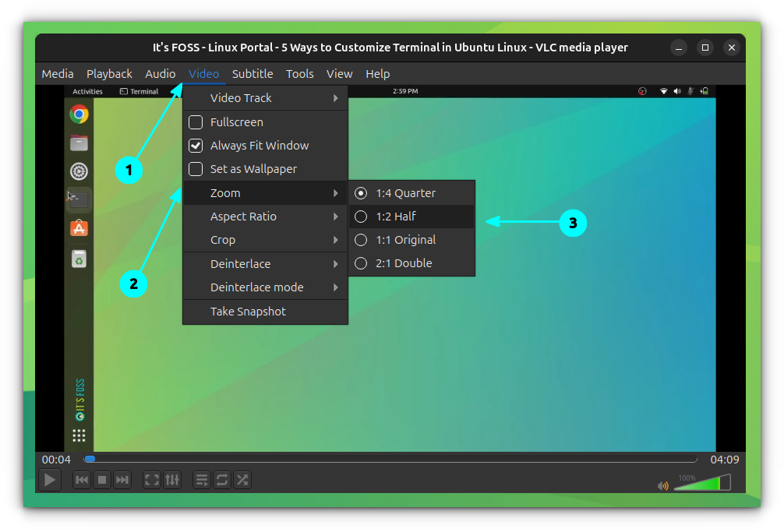Viewport: 784px width, 532px height.
Task: Click the next media button
Action: coord(122,480)
